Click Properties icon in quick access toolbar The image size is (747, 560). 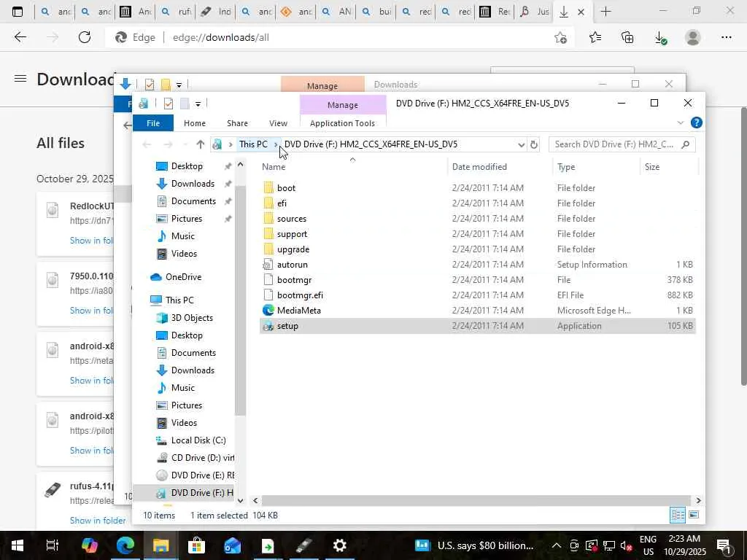click(169, 104)
